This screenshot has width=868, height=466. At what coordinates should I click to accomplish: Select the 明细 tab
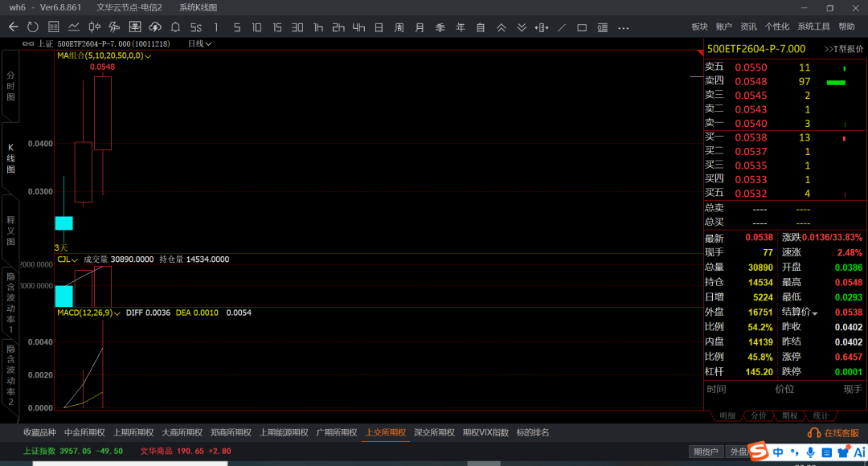[727, 415]
